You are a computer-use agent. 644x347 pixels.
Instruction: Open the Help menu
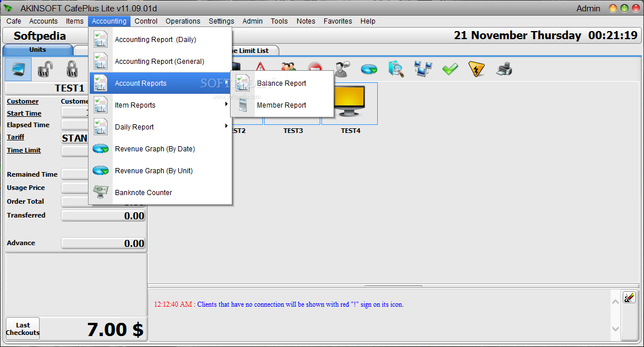point(367,21)
